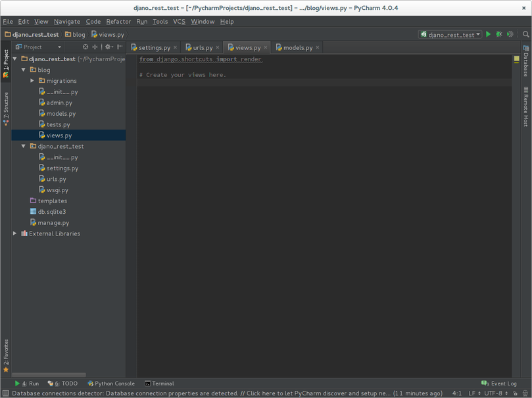Open the Tools menu
The image size is (532, 398).
160,21
